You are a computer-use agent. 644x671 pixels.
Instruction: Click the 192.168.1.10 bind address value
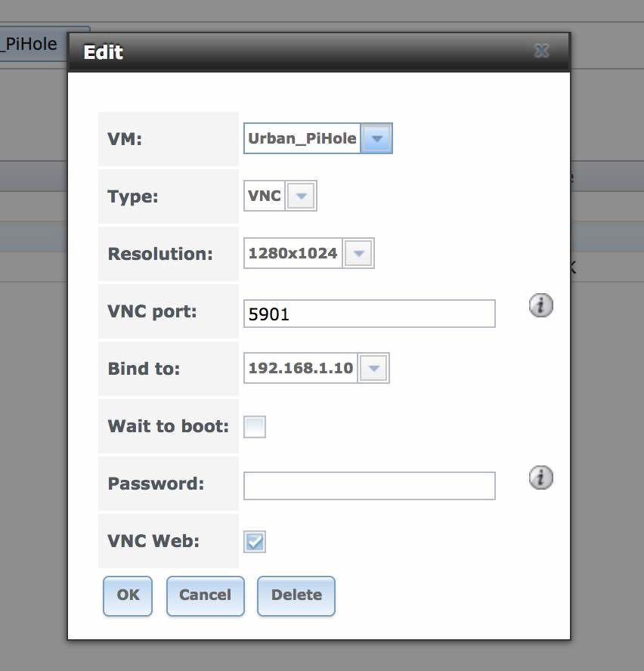[301, 368]
